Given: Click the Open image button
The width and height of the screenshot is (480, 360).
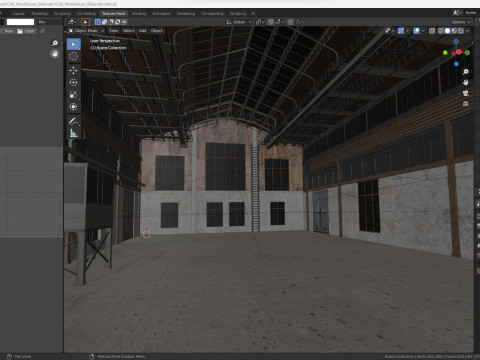Looking at the screenshot, I should [26, 31].
